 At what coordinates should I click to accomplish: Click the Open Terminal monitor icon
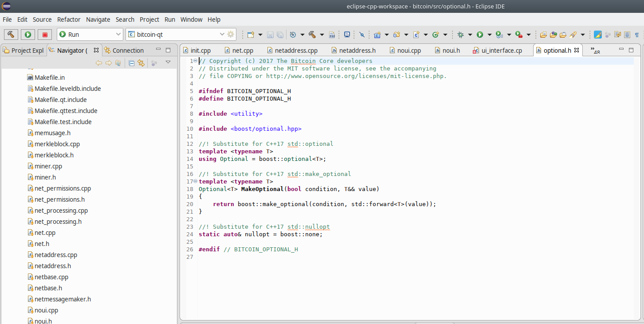(347, 35)
